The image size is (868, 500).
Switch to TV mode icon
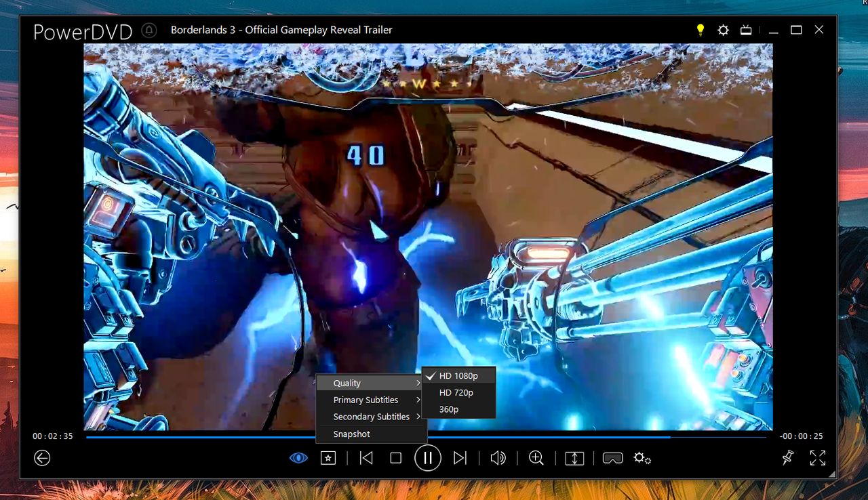(746, 30)
